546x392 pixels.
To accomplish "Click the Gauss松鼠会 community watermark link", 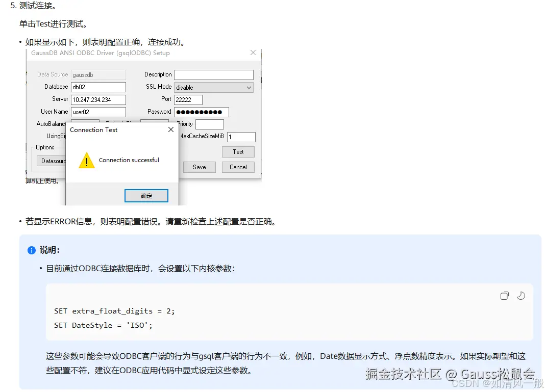I will coord(501,375).
